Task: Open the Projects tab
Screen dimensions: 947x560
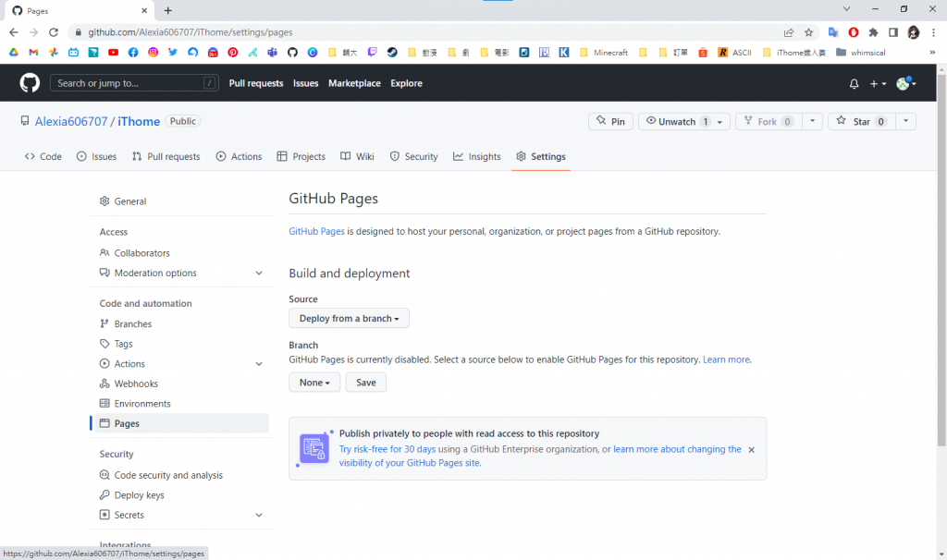Action: (301, 156)
